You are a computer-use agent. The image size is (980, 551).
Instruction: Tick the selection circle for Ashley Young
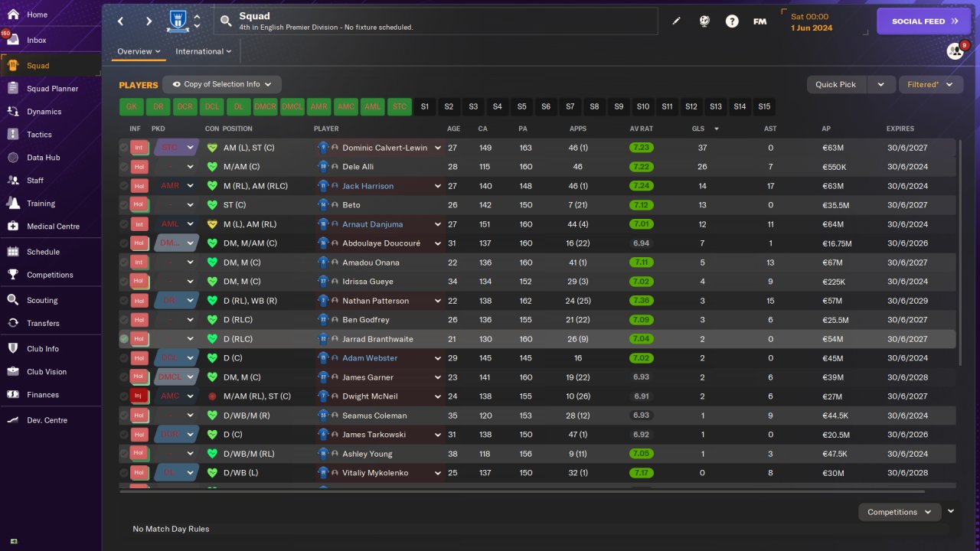point(124,454)
